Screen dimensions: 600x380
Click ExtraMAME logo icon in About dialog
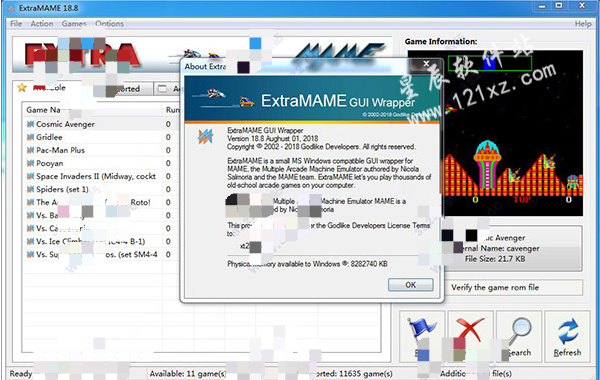[205, 137]
